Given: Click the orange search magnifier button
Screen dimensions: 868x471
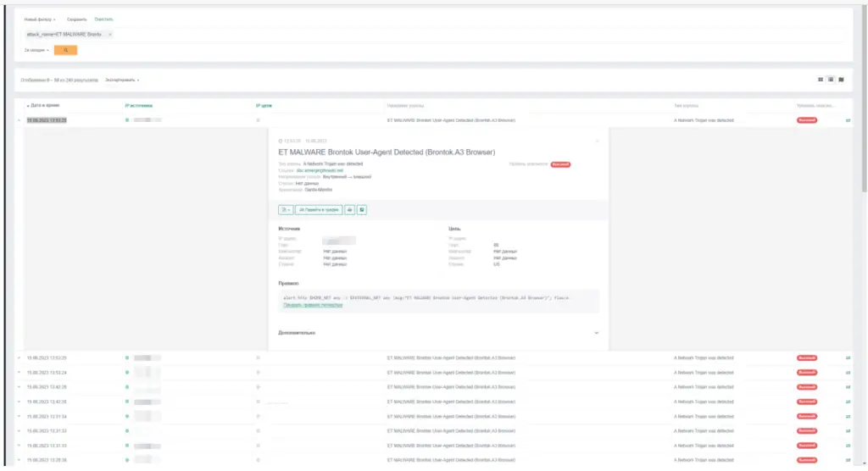Looking at the screenshot, I should point(65,50).
